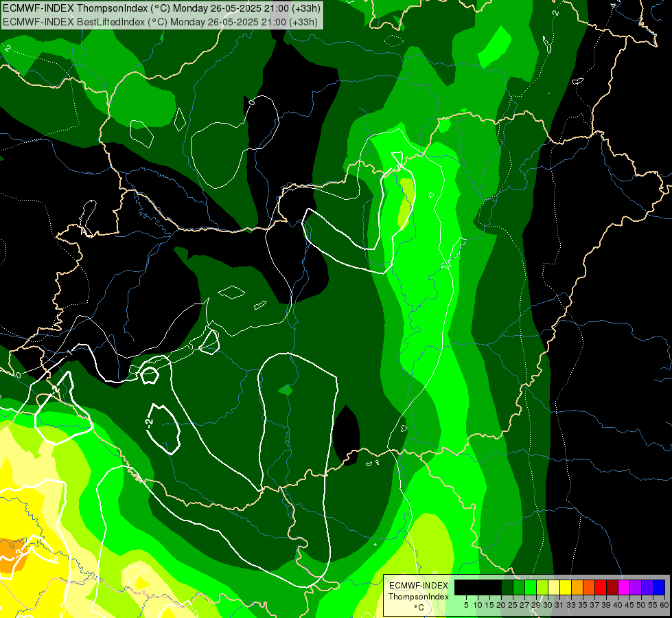Click legend tick value '40'

click(x=618, y=605)
